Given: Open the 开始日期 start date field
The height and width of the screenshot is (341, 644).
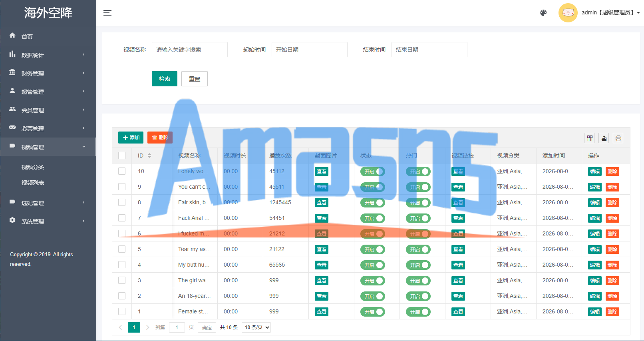Looking at the screenshot, I should pyautogui.click(x=310, y=50).
